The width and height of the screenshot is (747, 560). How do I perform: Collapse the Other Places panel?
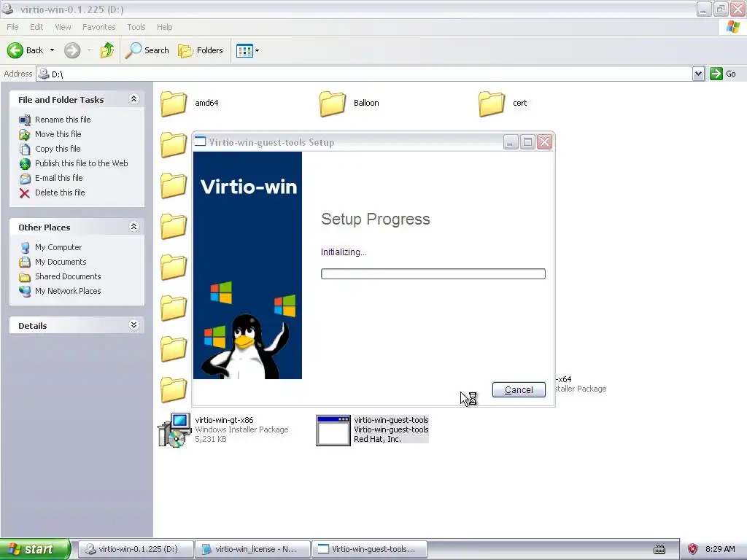(x=134, y=227)
